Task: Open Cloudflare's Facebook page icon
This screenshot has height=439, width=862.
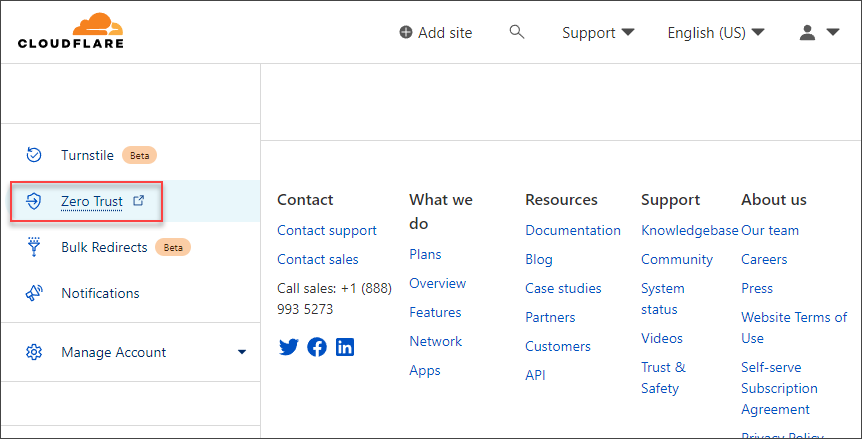Action: (x=317, y=347)
